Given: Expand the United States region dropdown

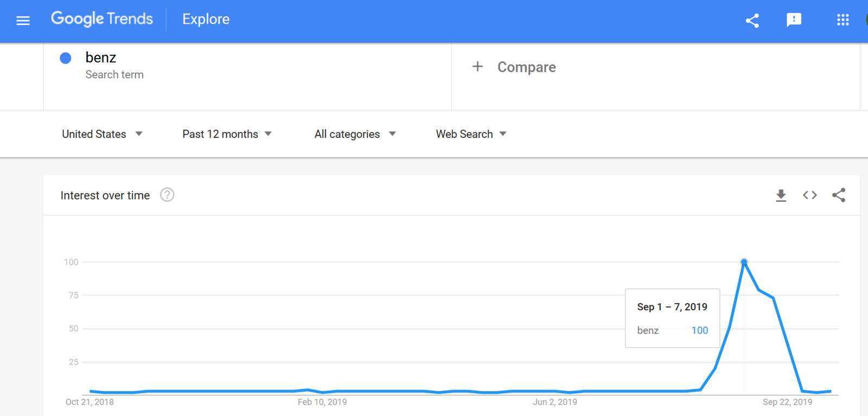Looking at the screenshot, I should [x=102, y=134].
